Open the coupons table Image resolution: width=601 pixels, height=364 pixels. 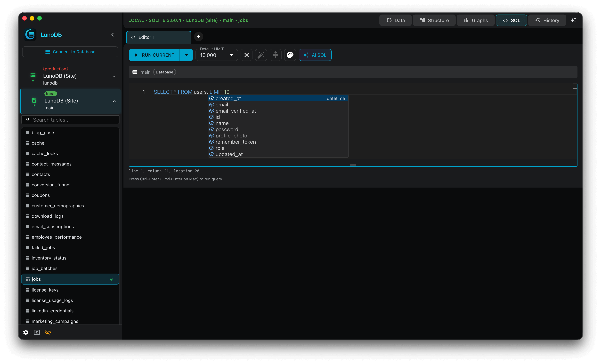pyautogui.click(x=70, y=195)
